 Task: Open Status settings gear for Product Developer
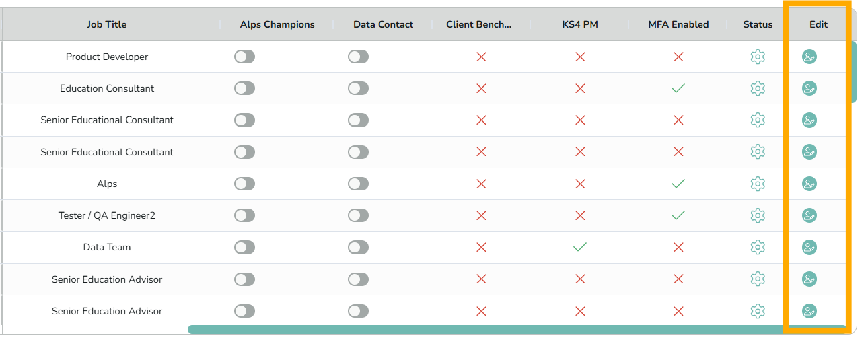(758, 57)
